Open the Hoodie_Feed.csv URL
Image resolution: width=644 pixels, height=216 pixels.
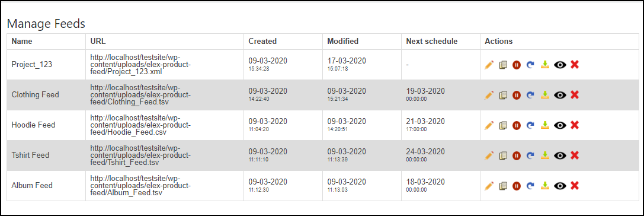point(140,125)
